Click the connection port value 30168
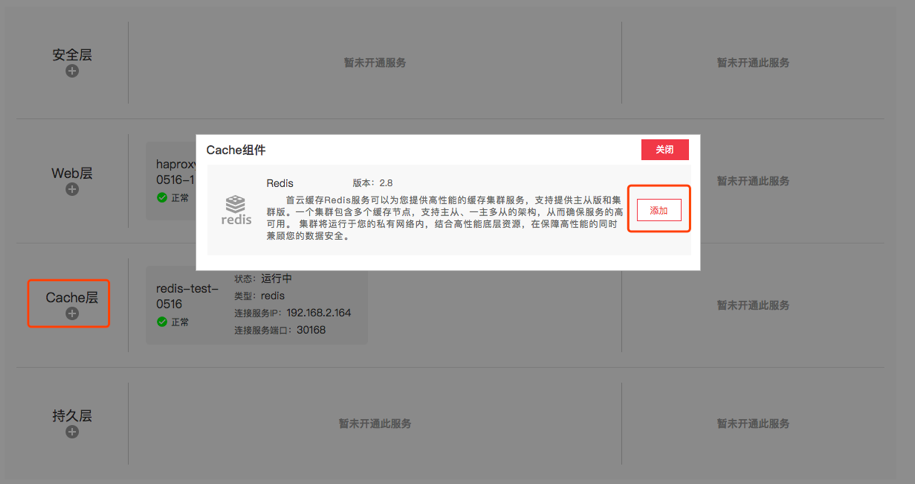 (311, 330)
